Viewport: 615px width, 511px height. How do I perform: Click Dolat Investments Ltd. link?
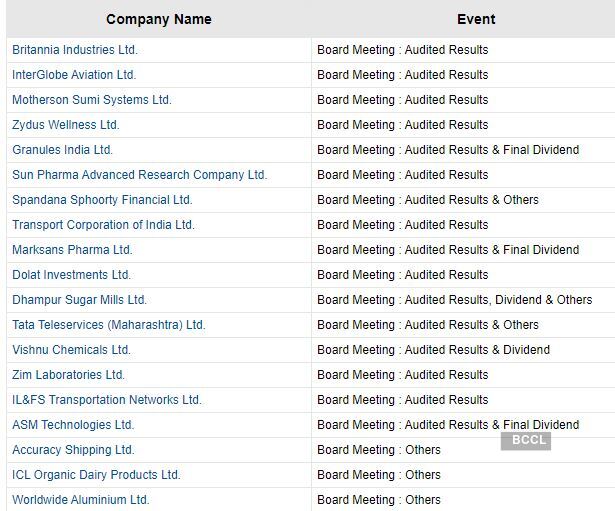click(72, 275)
